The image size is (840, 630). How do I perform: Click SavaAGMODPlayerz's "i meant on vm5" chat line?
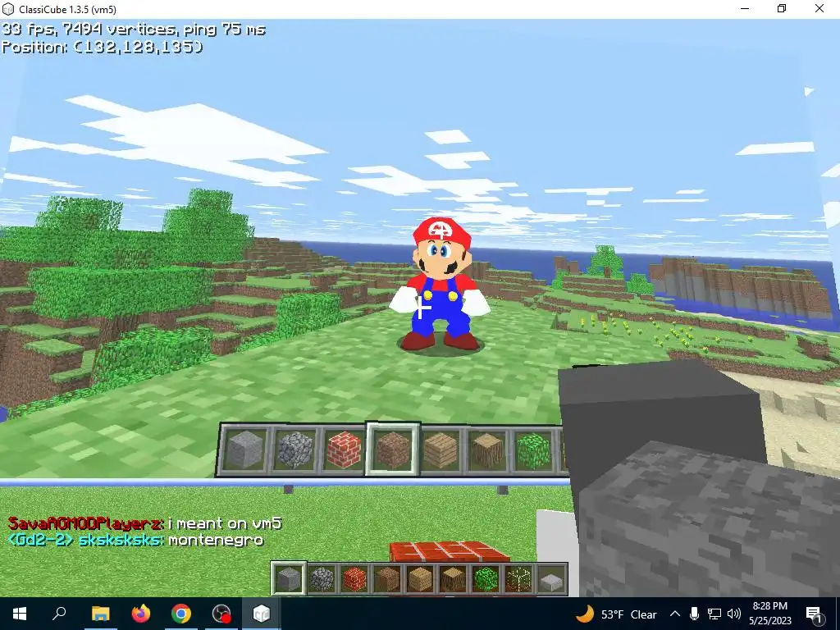click(x=144, y=523)
